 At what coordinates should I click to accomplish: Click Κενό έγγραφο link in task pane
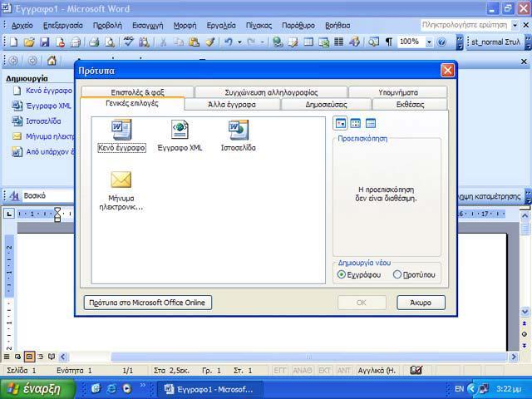click(x=49, y=91)
